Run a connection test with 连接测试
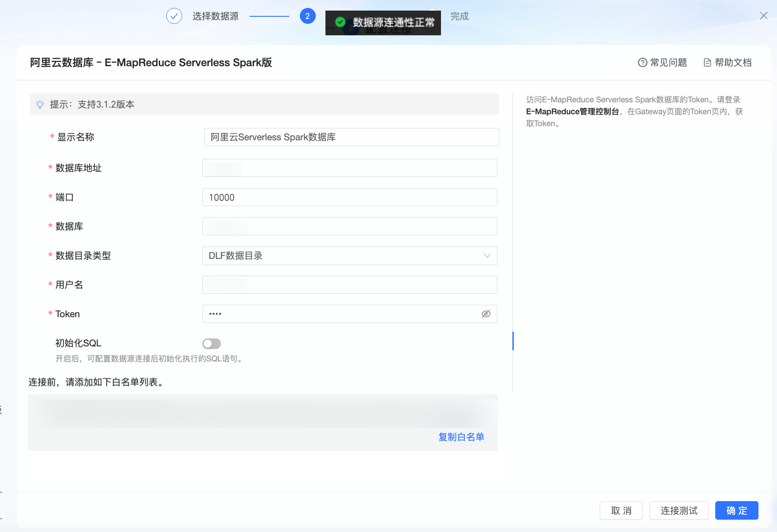Screen dimensions: 777x532 coord(679,510)
